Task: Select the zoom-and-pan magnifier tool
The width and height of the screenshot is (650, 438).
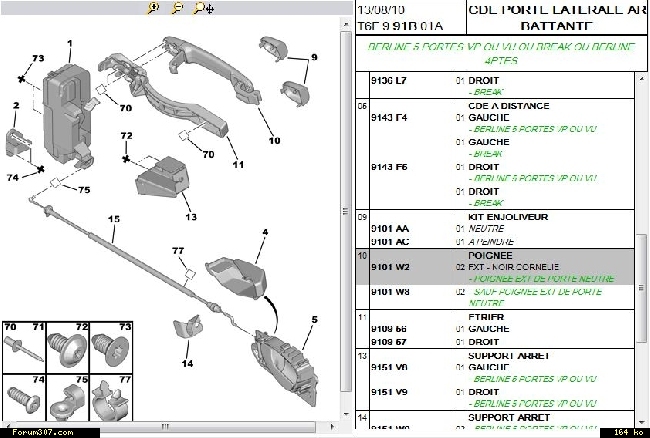Action: pyautogui.click(x=204, y=8)
